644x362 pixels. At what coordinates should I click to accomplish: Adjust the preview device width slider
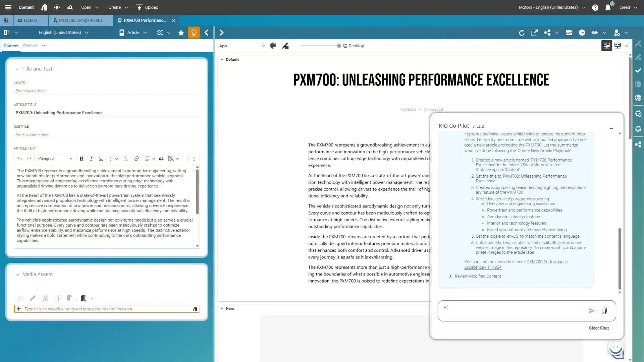pyautogui.click(x=339, y=46)
